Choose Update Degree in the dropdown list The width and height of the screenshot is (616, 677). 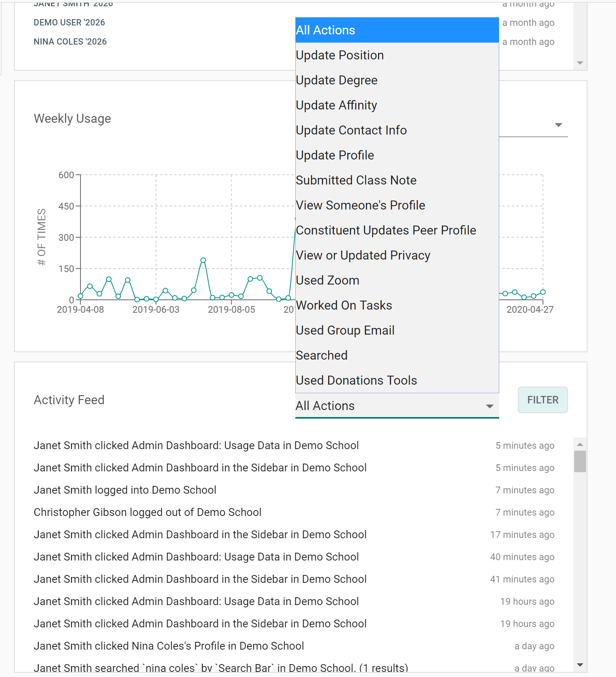tap(336, 80)
